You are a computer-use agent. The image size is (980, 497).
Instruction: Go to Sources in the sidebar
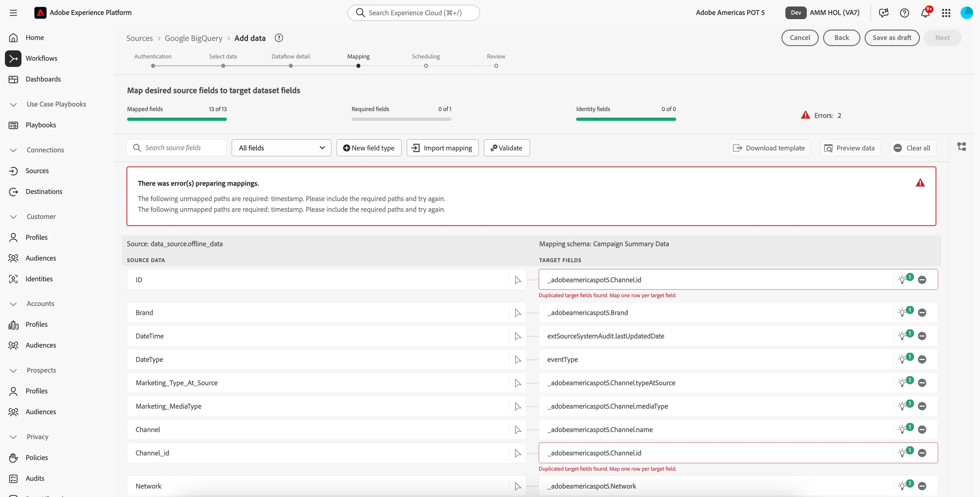37,171
